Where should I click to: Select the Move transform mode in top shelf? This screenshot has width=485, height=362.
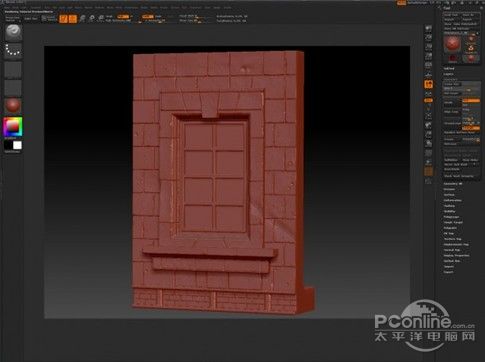click(82, 18)
